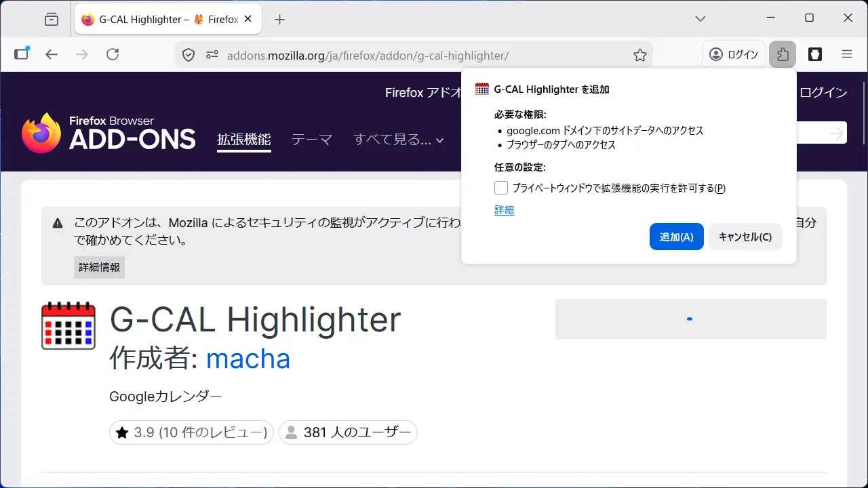Screen dimensions: 868x488
Task: Reload the current page
Action: pyautogui.click(x=113, y=55)
